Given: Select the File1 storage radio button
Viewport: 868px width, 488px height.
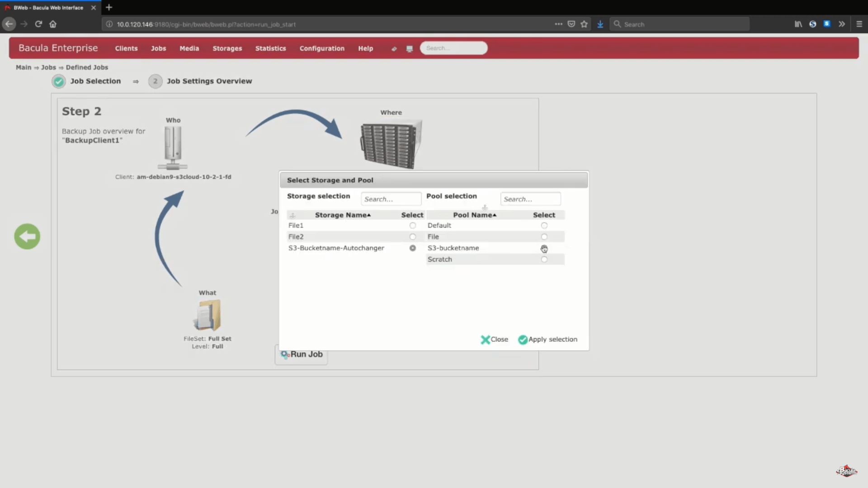Looking at the screenshot, I should [x=412, y=225].
